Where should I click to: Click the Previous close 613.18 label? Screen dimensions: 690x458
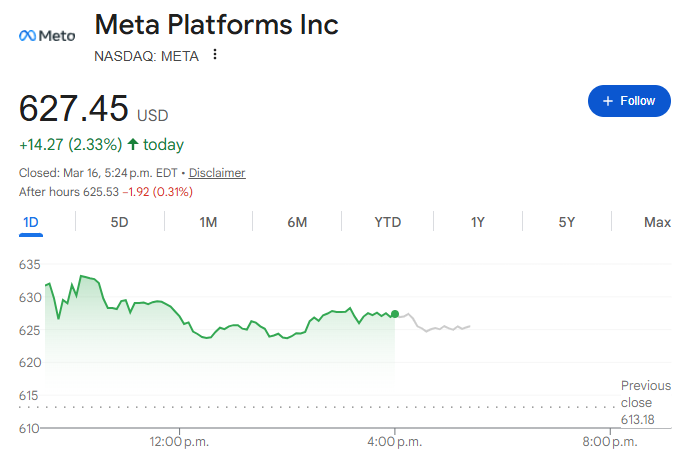coord(645,403)
